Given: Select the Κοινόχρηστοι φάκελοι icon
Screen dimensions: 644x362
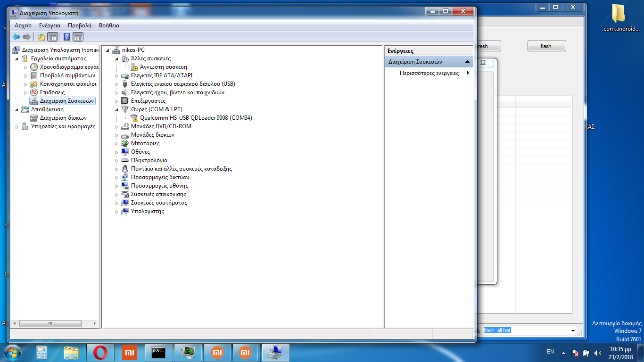Looking at the screenshot, I should pos(34,84).
